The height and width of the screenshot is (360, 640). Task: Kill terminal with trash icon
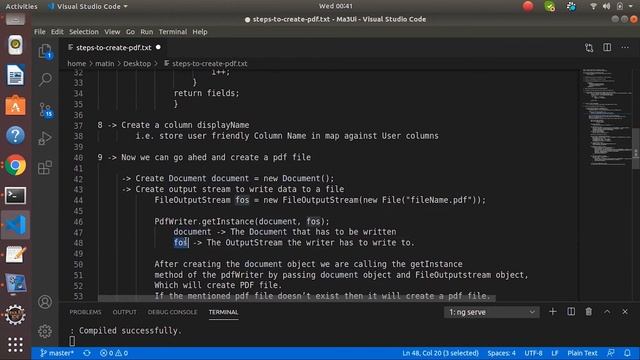point(589,312)
